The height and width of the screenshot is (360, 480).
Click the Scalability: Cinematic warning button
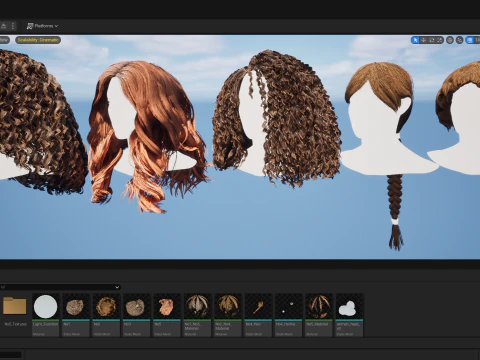click(x=38, y=40)
